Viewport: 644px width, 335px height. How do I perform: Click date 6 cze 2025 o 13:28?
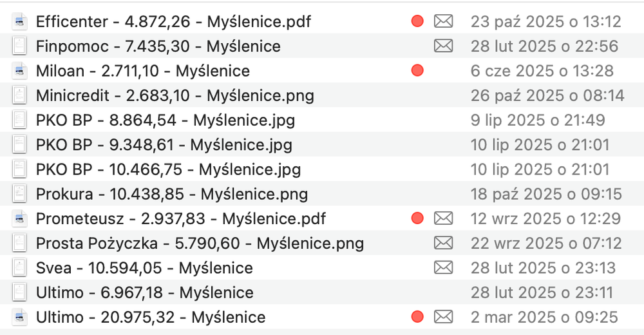click(542, 71)
